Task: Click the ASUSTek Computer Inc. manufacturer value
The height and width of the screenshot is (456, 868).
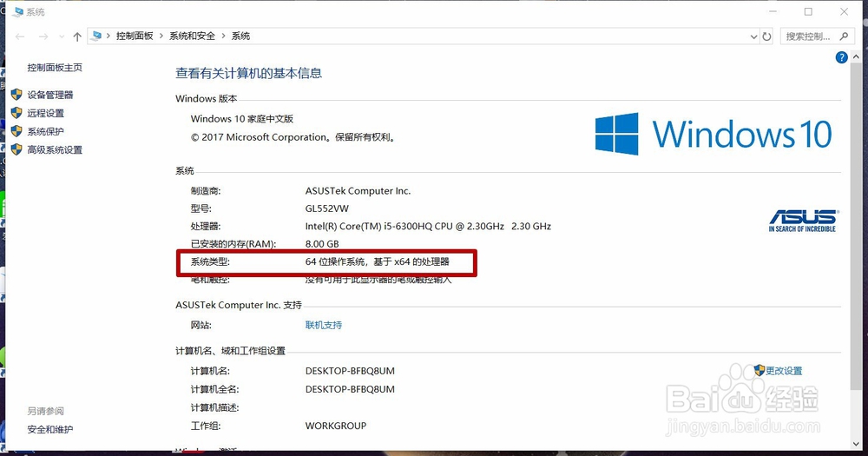Action: pos(358,191)
